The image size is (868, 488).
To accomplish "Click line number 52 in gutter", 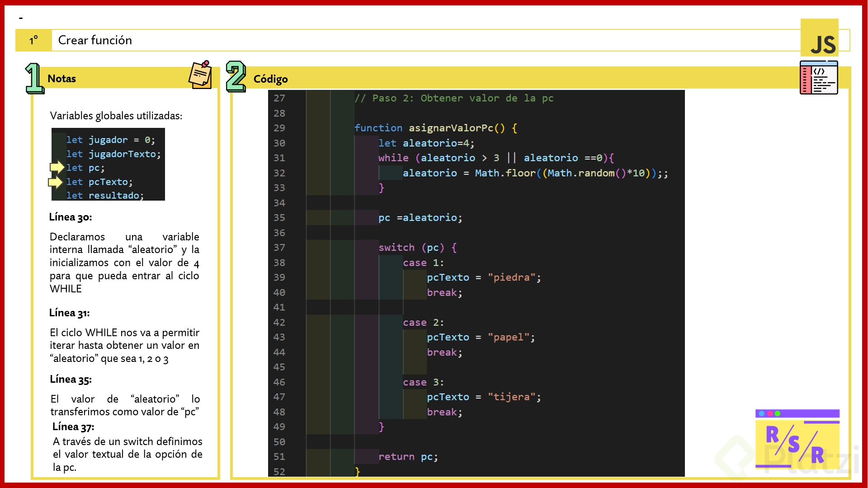I will 279,471.
